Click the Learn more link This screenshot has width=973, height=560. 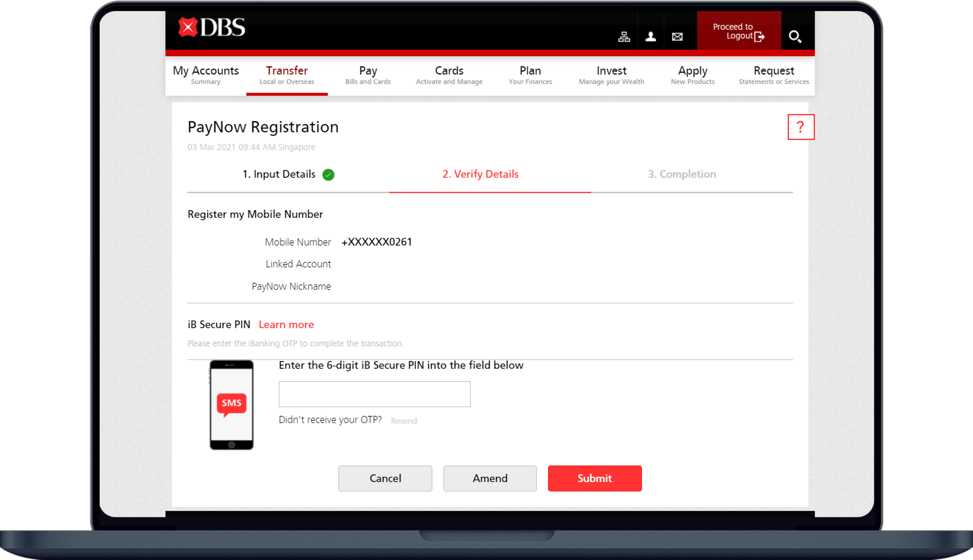point(286,325)
